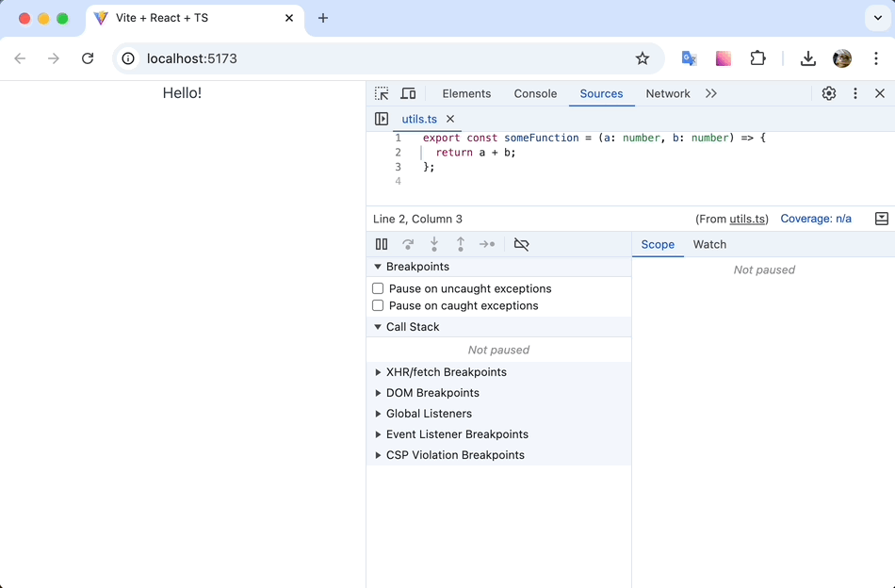Click the step button
The image size is (895, 588).
pos(487,244)
